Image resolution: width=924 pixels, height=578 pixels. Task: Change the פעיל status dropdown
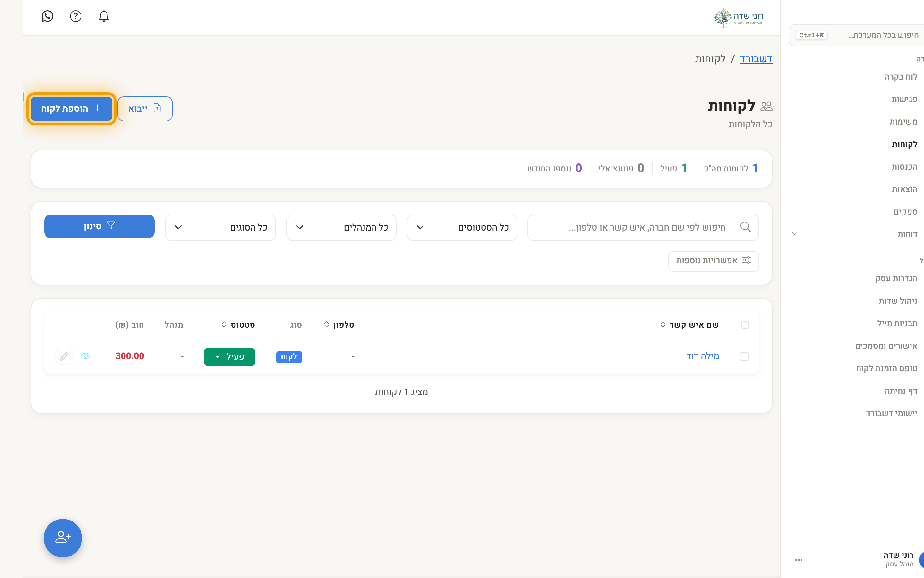pyautogui.click(x=229, y=357)
